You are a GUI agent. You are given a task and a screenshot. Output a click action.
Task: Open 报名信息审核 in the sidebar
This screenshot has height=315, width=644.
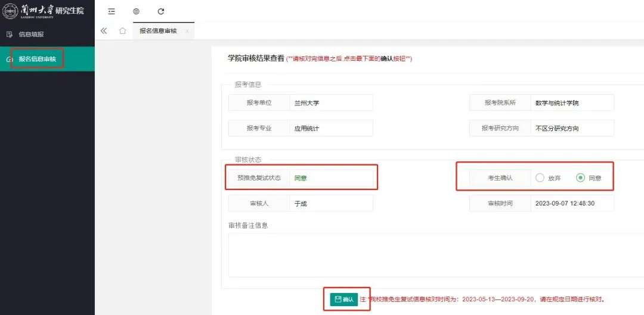tap(38, 59)
